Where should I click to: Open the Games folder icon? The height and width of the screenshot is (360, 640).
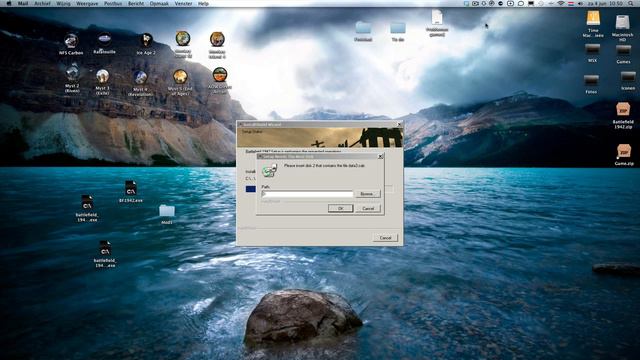[623, 51]
